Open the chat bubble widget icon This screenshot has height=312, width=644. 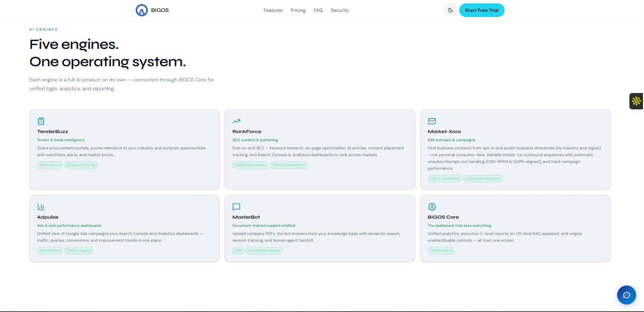coord(626,295)
